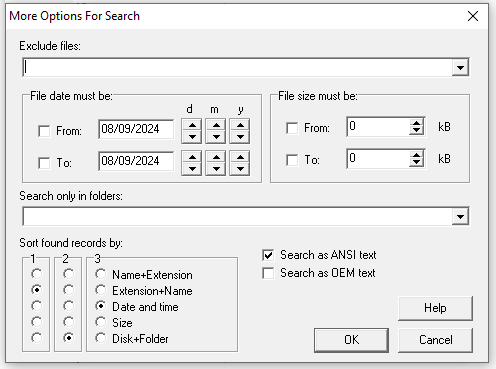This screenshot has height=369, width=496.
Task: Select Date and time in sort column 2
Action: tap(69, 306)
